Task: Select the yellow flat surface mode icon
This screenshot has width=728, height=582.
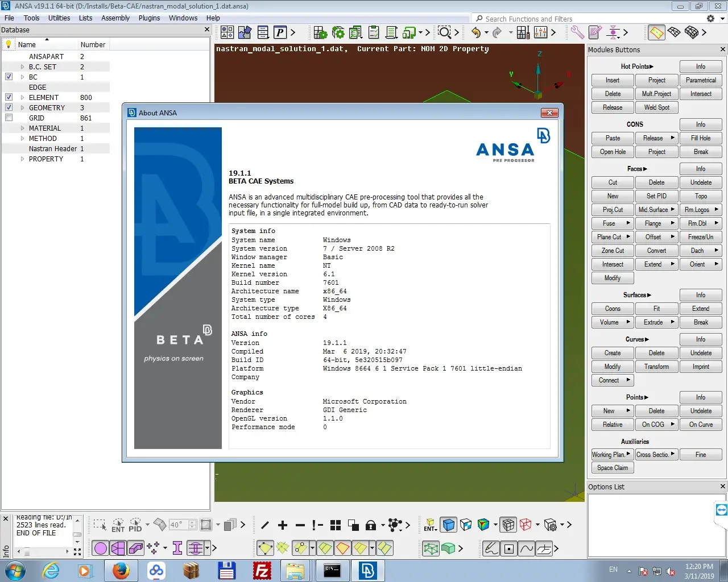Action: point(656,32)
